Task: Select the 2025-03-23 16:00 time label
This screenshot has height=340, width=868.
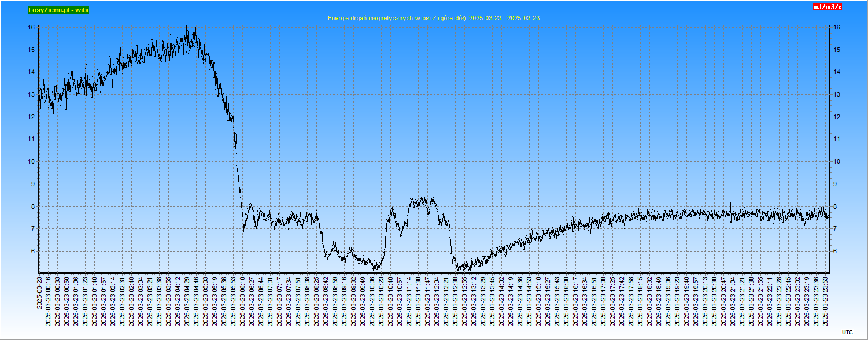Action: [x=567, y=301]
